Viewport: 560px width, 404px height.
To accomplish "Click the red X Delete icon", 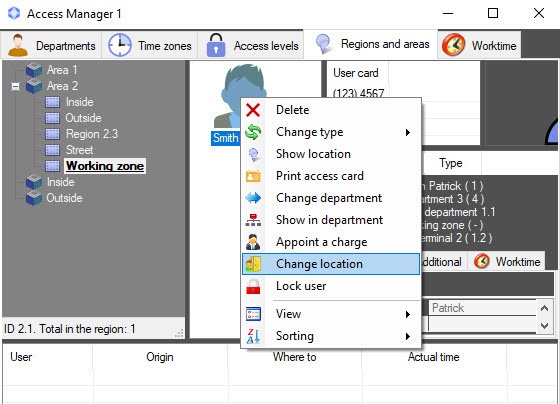I will click(253, 110).
